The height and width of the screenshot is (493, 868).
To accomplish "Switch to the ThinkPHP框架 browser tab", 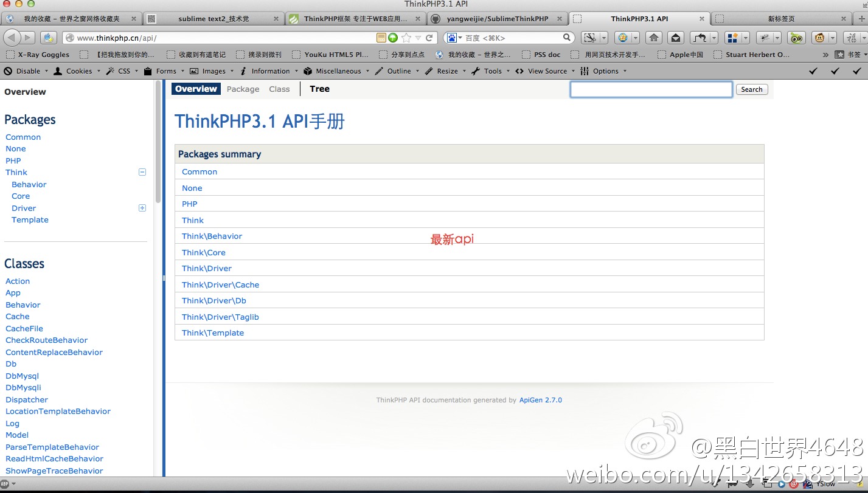I will tap(355, 19).
